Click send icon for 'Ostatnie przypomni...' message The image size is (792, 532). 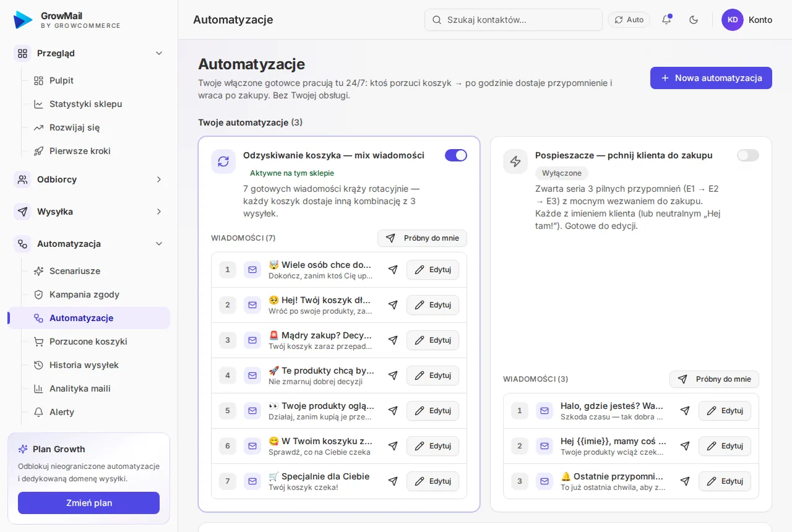pyautogui.click(x=685, y=481)
